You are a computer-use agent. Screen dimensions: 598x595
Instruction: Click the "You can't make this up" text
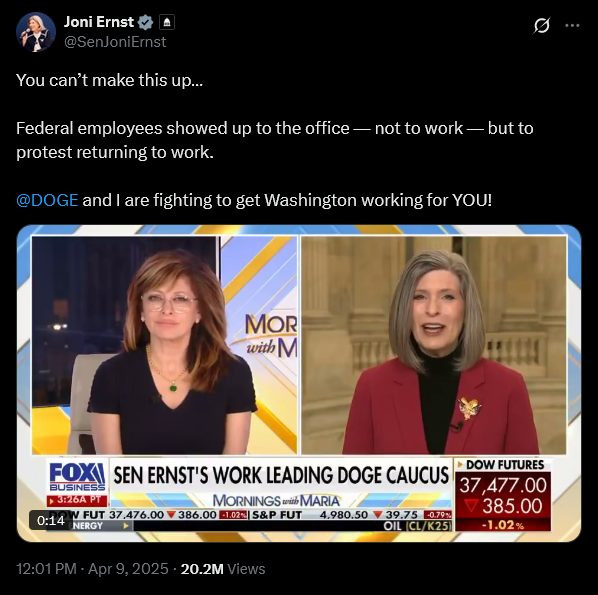pos(109,80)
